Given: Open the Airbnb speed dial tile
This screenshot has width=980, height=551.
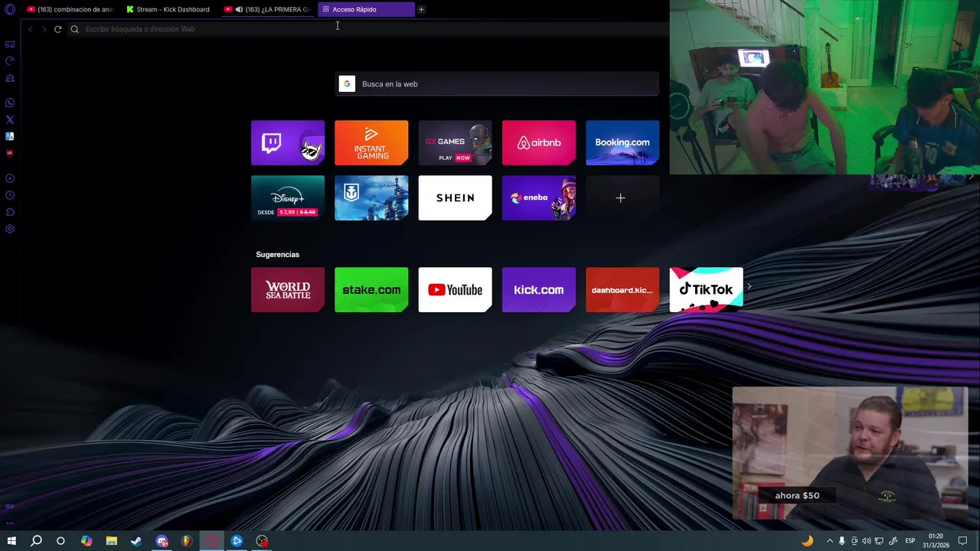Looking at the screenshot, I should tap(539, 142).
